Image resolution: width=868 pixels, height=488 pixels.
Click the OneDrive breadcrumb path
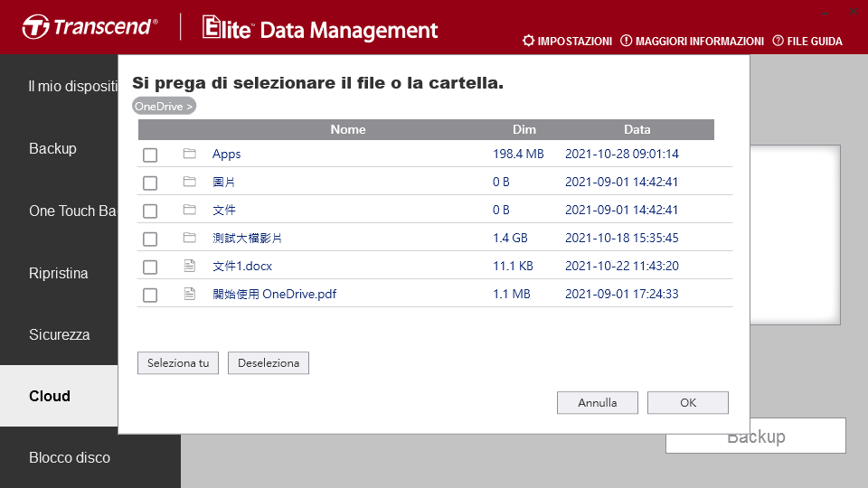click(x=164, y=107)
